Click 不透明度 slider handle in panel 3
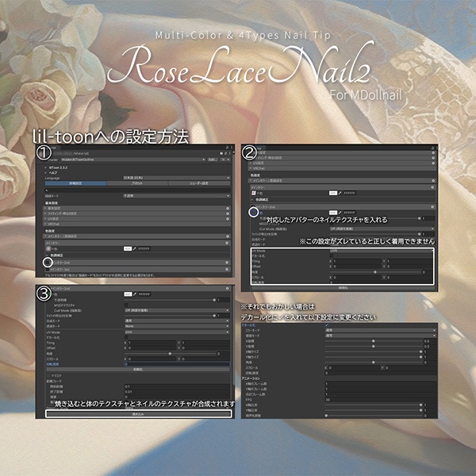Screen dimensions: 476x476 click(x=214, y=300)
